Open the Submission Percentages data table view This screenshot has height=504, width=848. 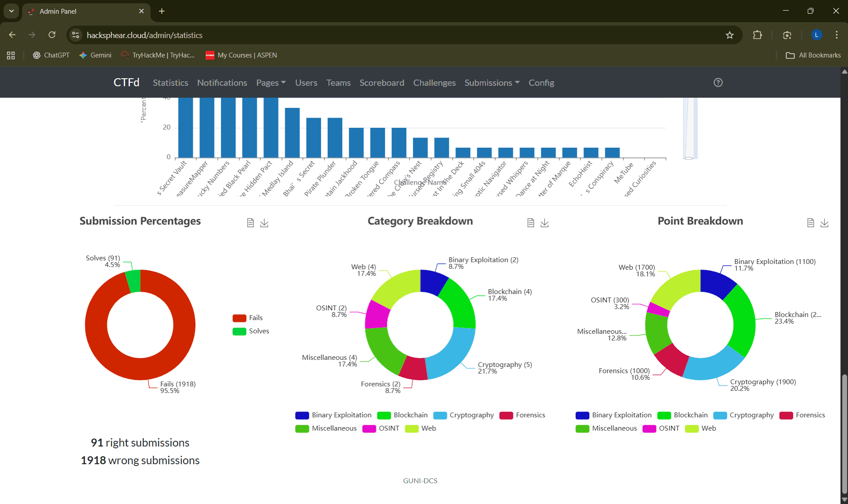250,223
